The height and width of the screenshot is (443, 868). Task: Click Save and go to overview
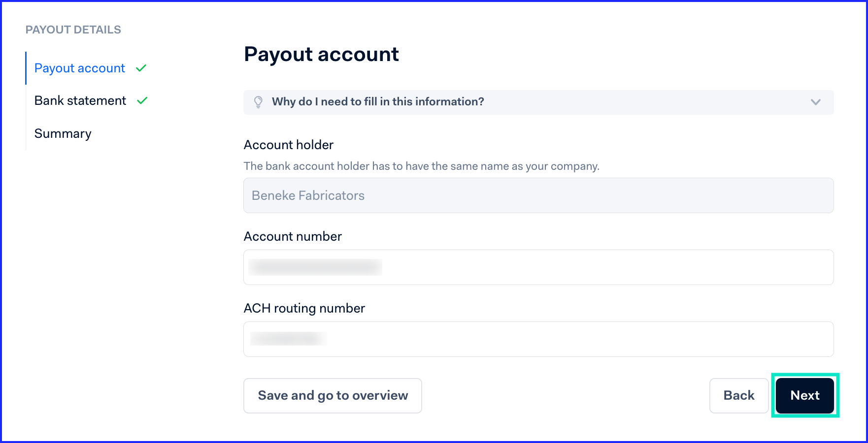pyautogui.click(x=333, y=395)
